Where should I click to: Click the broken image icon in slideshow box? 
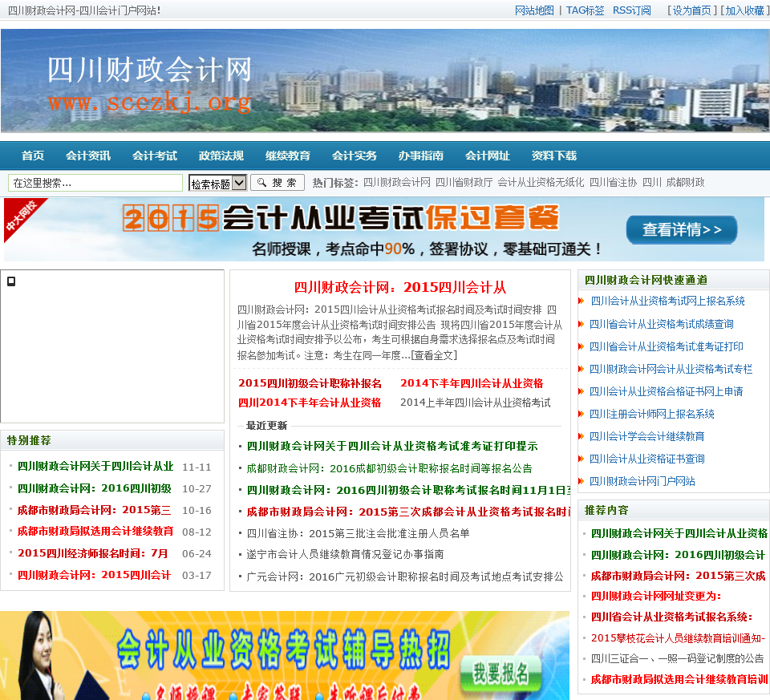click(x=10, y=281)
